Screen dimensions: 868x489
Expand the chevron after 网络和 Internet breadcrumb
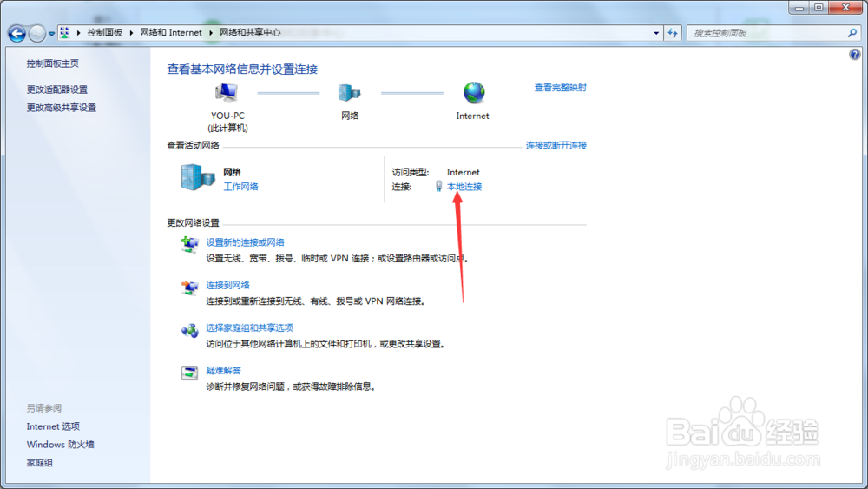[211, 33]
